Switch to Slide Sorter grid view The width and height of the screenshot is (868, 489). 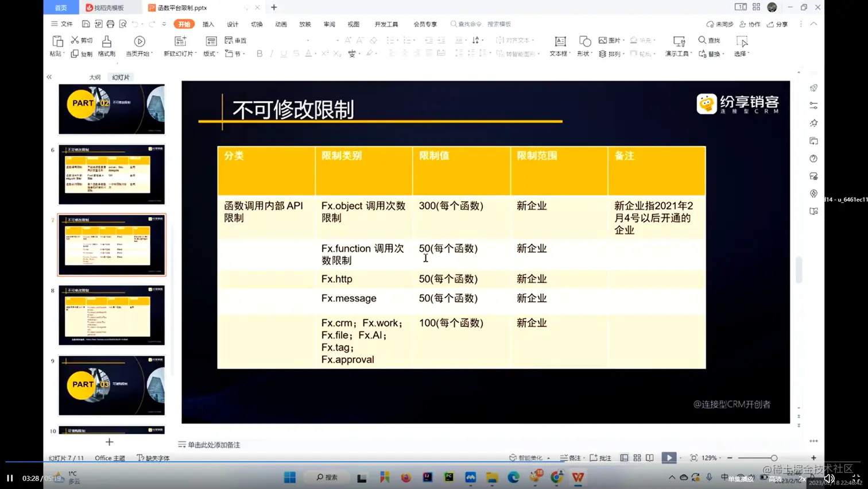coord(637,458)
